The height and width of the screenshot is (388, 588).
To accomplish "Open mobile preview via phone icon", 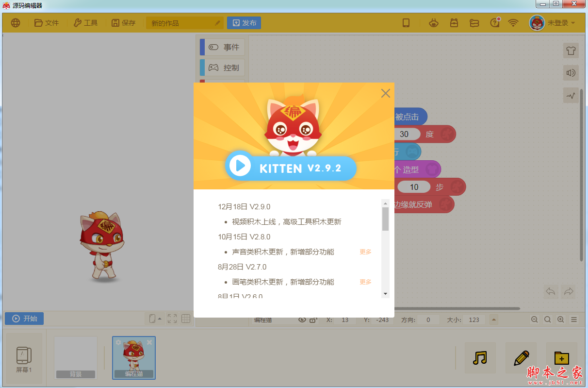I will point(407,23).
